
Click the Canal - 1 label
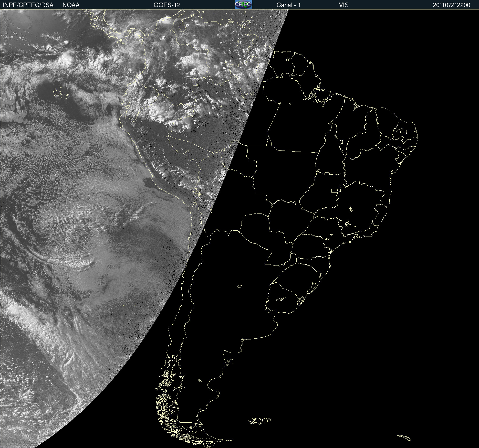pyautogui.click(x=289, y=5)
